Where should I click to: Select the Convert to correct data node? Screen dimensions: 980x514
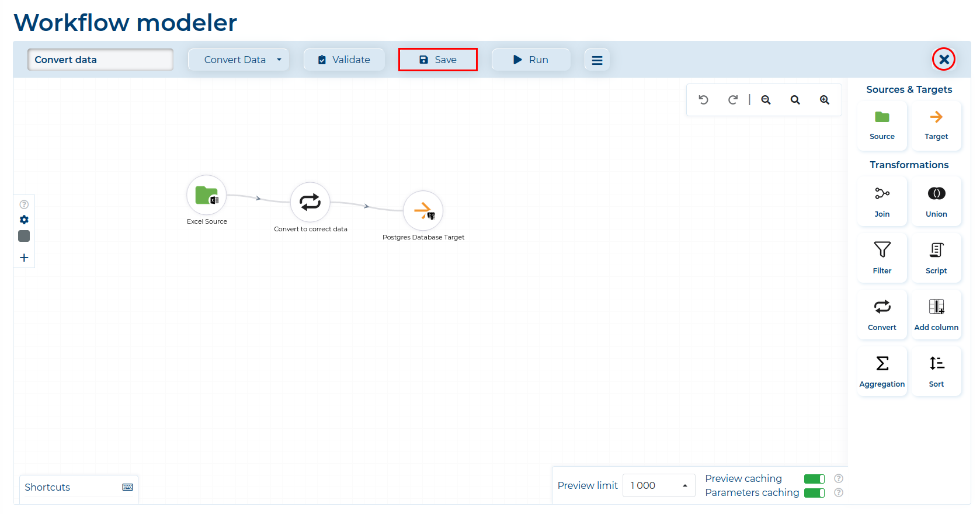[x=310, y=202]
